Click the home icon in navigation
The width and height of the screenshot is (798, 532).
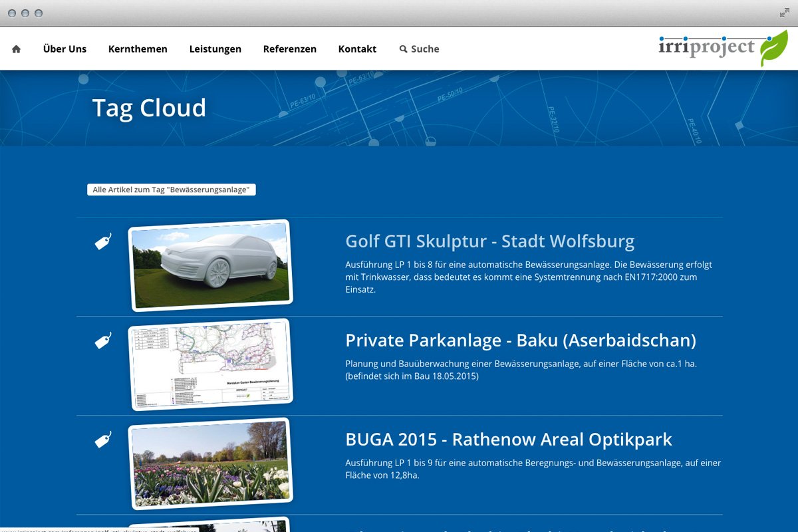[17, 49]
